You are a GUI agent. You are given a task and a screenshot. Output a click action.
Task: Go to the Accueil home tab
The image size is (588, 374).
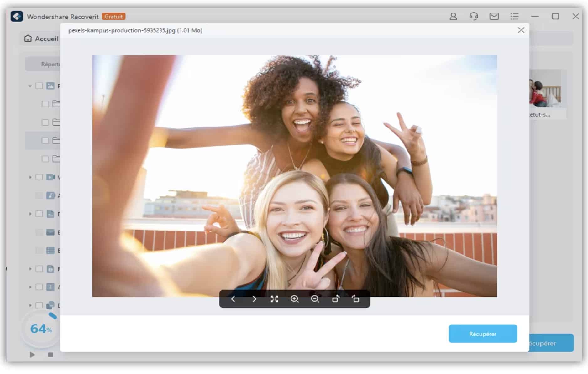[42, 39]
